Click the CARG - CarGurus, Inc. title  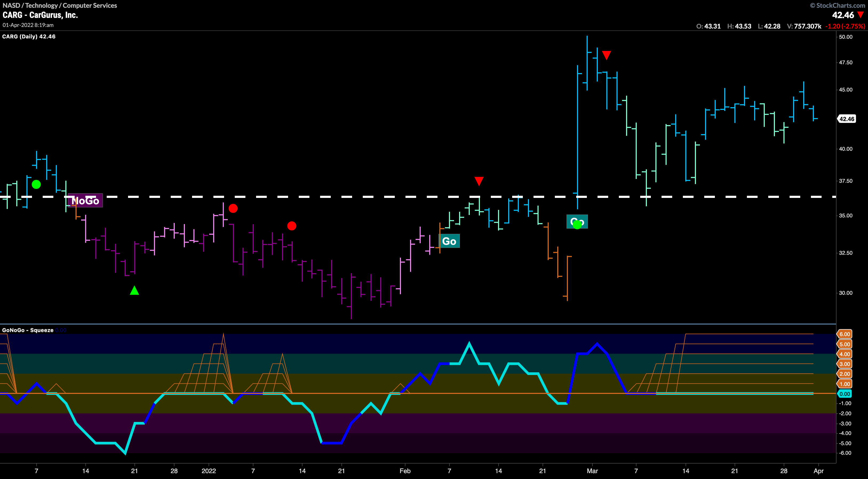click(x=41, y=15)
